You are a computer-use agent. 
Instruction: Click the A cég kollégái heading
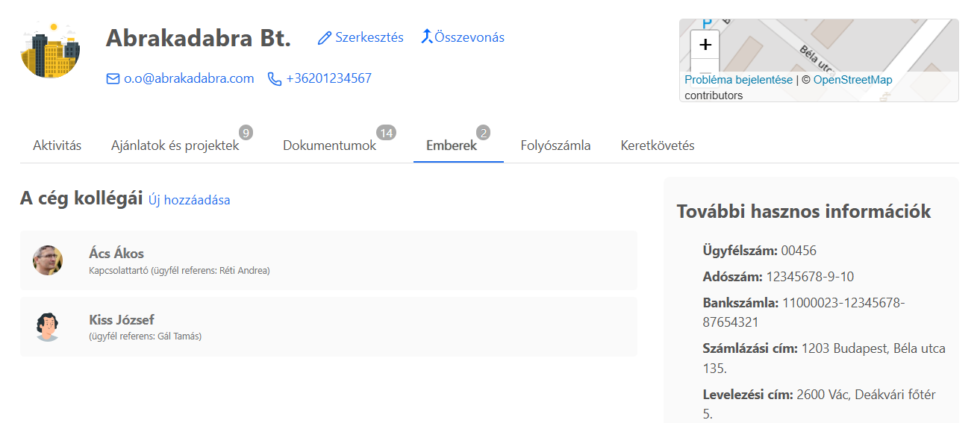click(x=81, y=198)
